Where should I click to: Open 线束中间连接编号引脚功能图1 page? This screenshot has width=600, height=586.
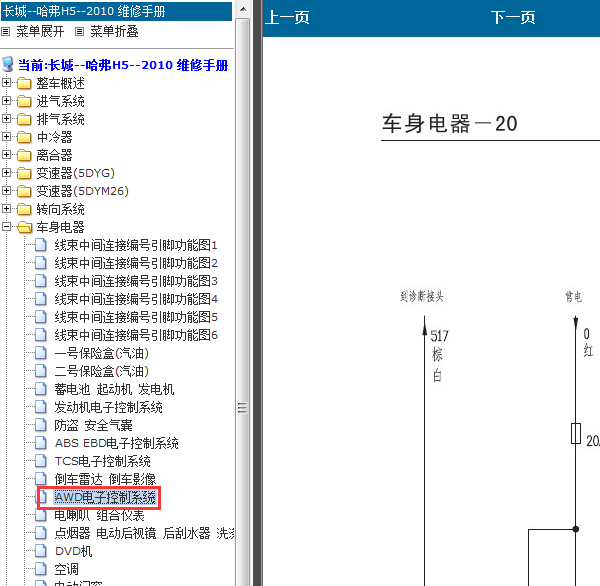click(x=136, y=245)
